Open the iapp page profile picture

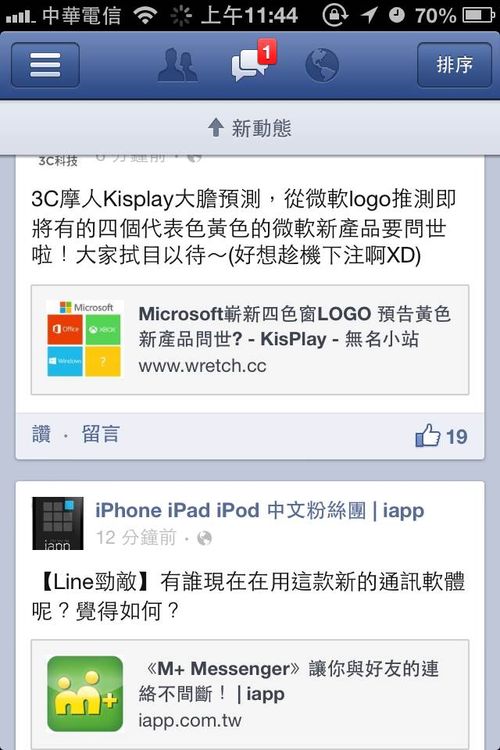click(x=58, y=523)
